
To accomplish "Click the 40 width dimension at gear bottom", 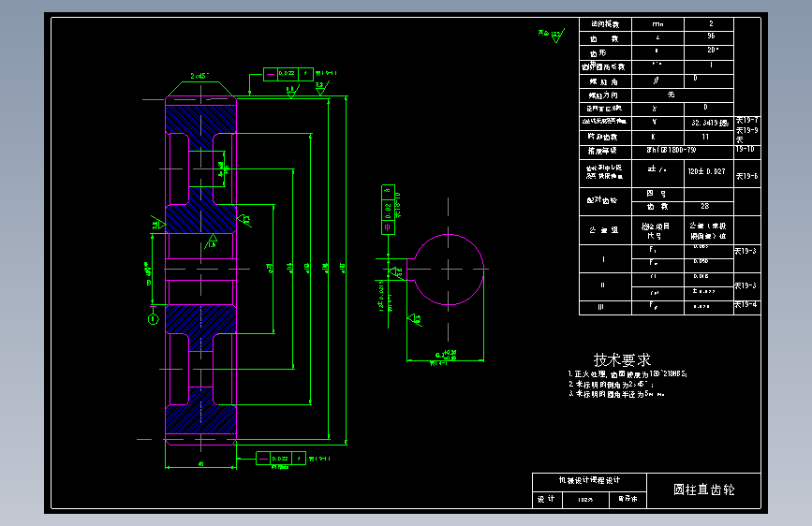I will tap(201, 464).
